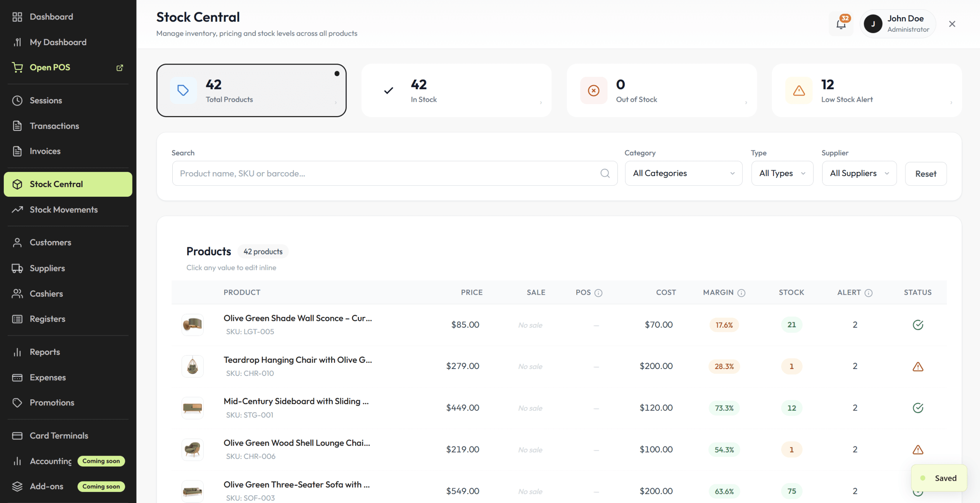Click the Dashboard grid icon in sidebar
The image size is (980, 503).
(x=17, y=17)
